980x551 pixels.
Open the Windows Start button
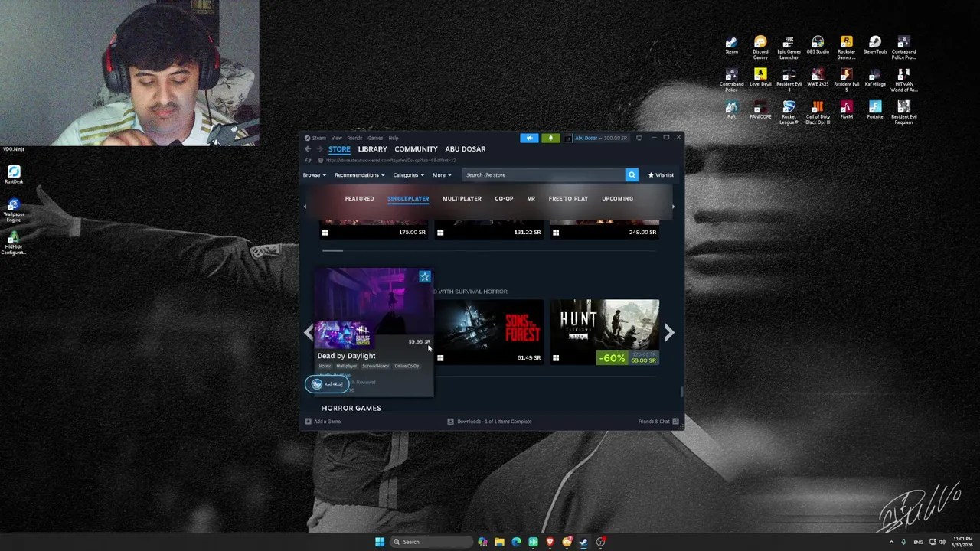coord(379,542)
